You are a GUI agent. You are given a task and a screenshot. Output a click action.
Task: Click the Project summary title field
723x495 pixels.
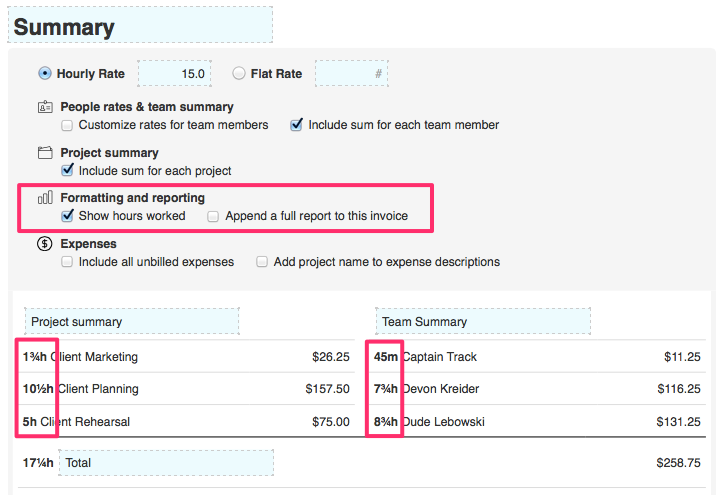[132, 322]
